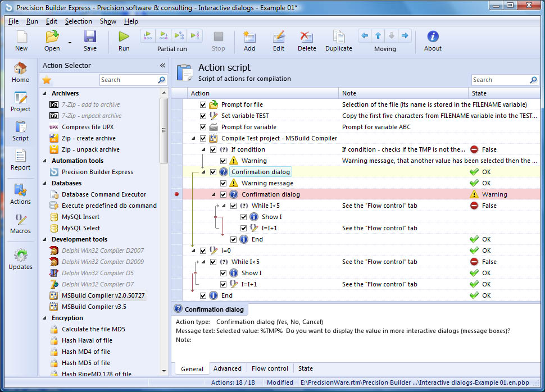Uncheck the last End action checkbox
Viewport: 545px width, 392px height.
203,296
